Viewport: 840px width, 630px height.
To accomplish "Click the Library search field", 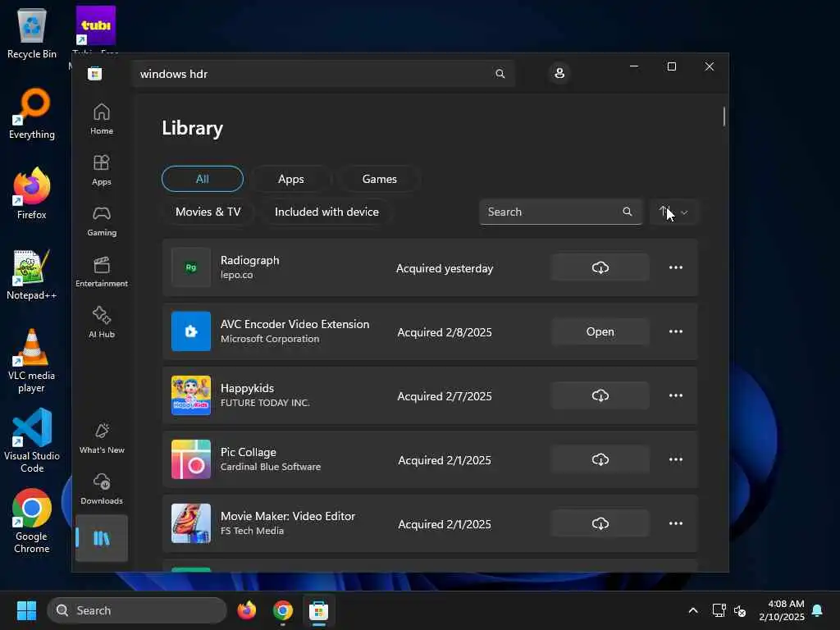I will pyautogui.click(x=560, y=212).
